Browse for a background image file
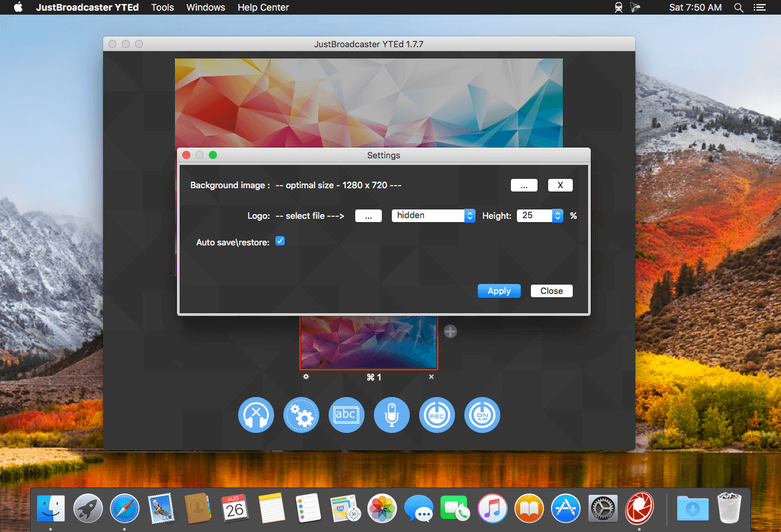The image size is (781, 532). point(524,186)
